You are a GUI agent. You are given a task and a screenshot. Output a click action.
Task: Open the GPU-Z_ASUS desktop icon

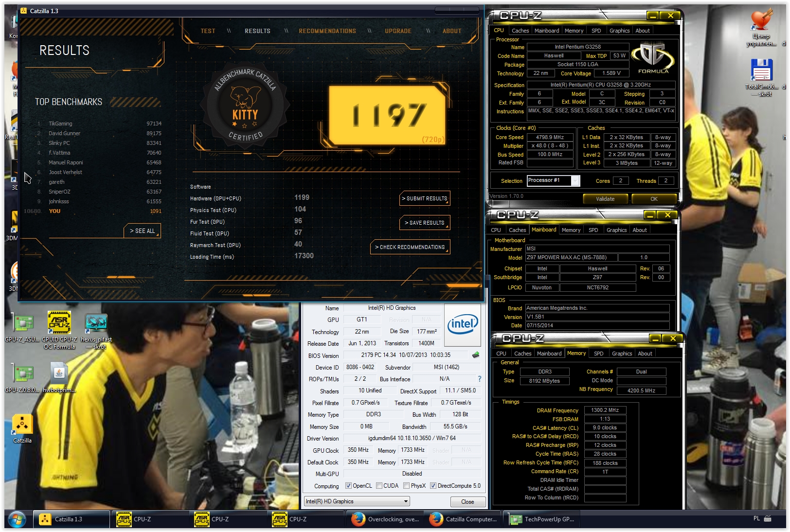(x=22, y=327)
